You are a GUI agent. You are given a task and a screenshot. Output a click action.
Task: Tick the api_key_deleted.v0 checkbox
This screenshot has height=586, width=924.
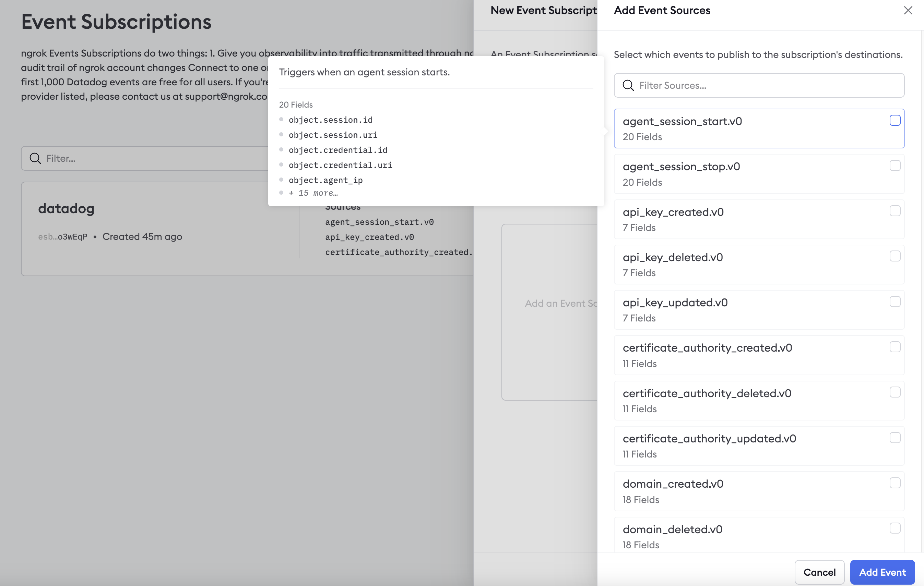(895, 256)
